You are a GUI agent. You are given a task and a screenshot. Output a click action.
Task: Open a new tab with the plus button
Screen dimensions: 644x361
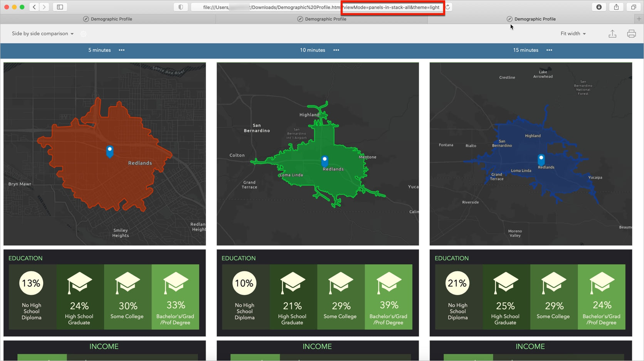point(639,19)
